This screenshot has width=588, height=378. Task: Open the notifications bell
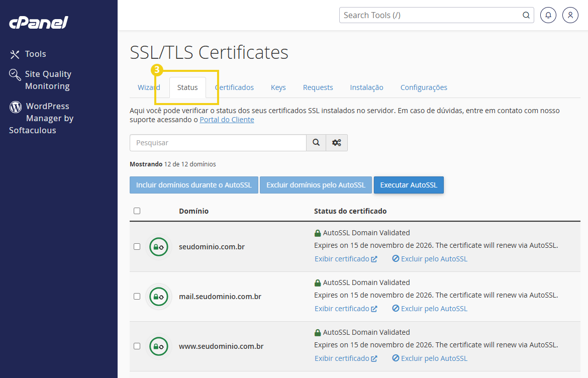coord(548,16)
